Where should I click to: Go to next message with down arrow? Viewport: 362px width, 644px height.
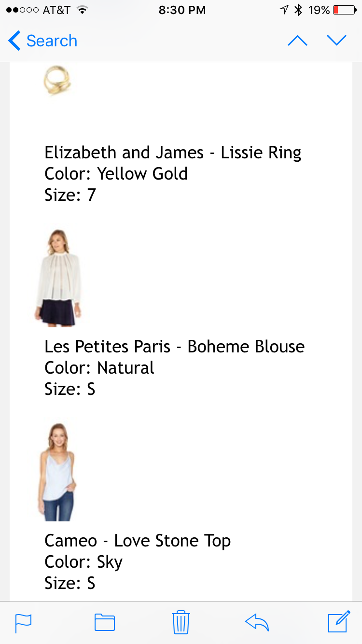[x=336, y=41]
